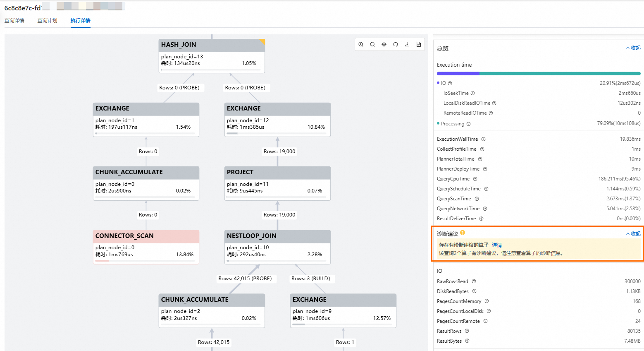The height and width of the screenshot is (351, 644).
Task: Click help icon beside ExecutionWallTime
Action: coord(483,139)
